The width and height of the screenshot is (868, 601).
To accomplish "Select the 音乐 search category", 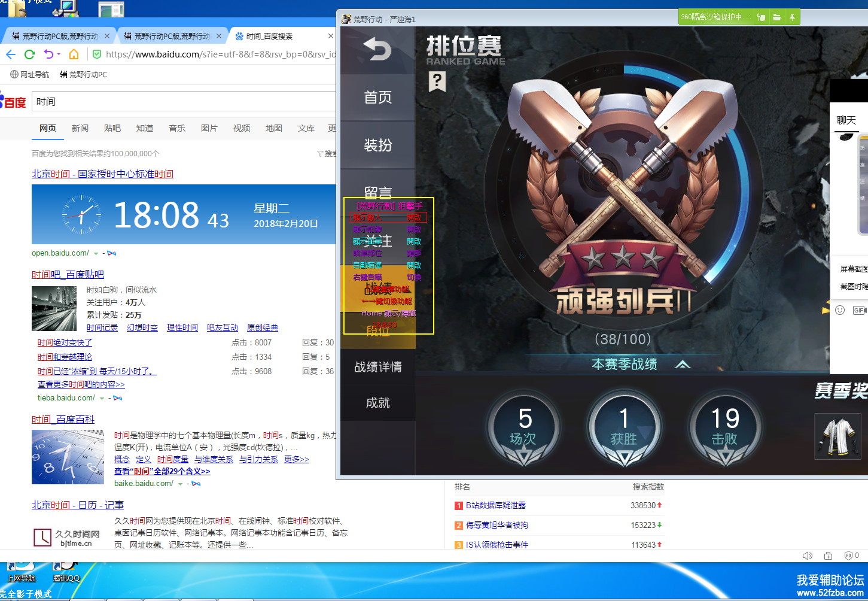I will point(177,128).
